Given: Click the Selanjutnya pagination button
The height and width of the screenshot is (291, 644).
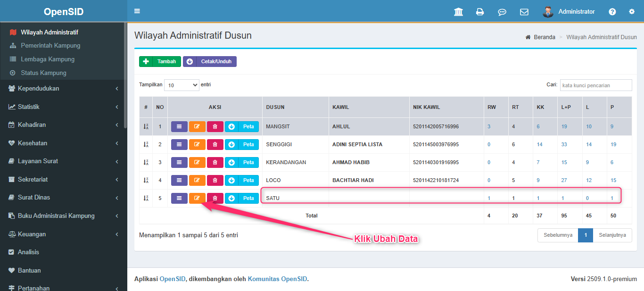Looking at the screenshot, I should (612, 235).
